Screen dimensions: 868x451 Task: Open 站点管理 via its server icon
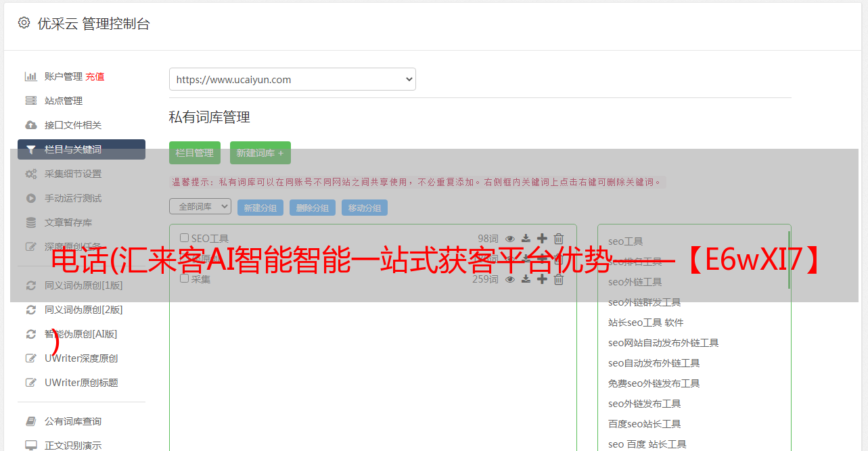coord(31,101)
